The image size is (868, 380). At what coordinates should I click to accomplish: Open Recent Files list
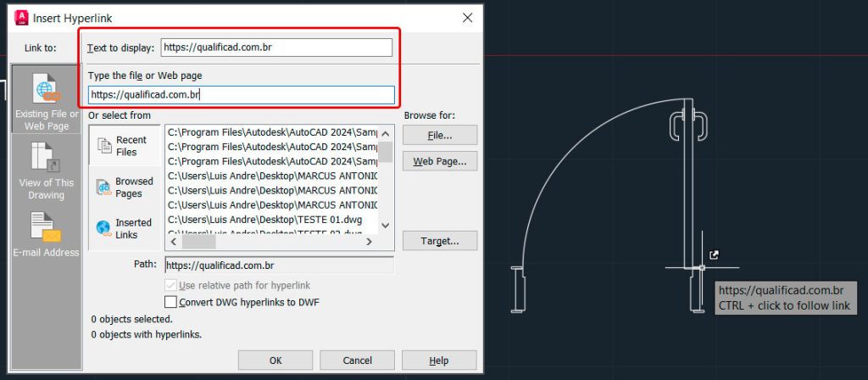[x=125, y=146]
